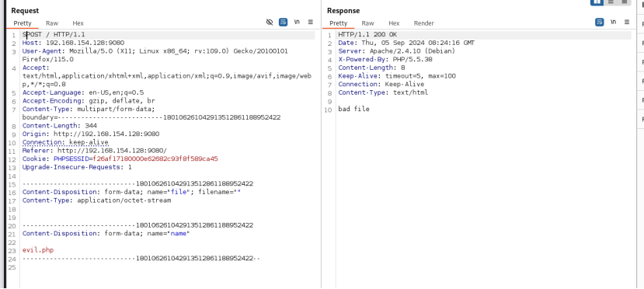Viewport: 644px width, 289px height.
Task: Toggle word wrap icon in Request panel
Action: tap(283, 23)
